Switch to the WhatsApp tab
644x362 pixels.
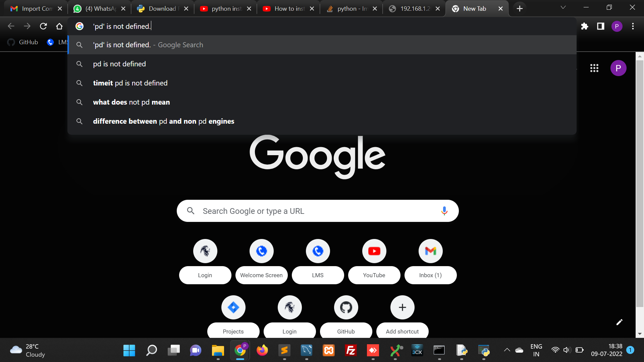99,9
